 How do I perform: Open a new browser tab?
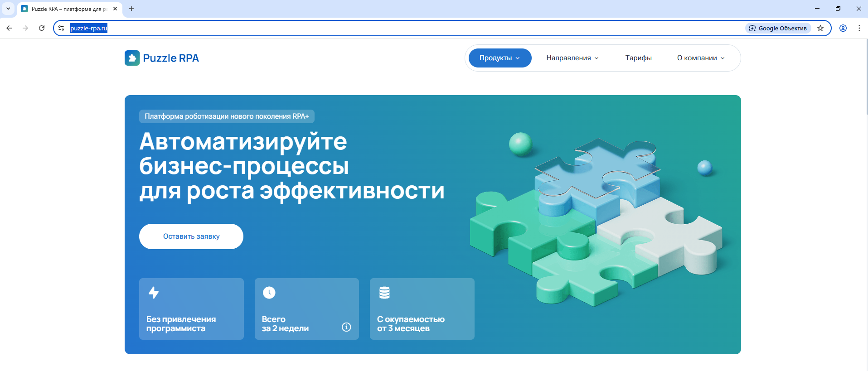pos(131,9)
